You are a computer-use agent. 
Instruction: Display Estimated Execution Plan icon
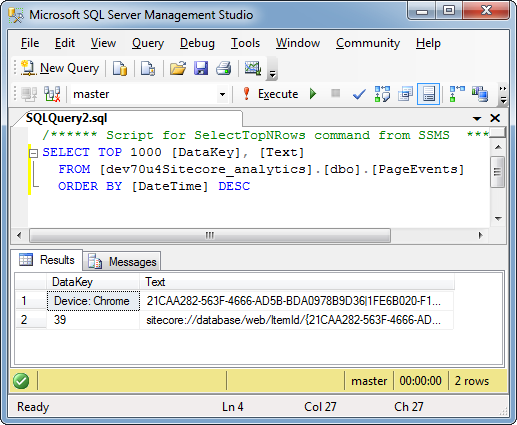(x=382, y=94)
